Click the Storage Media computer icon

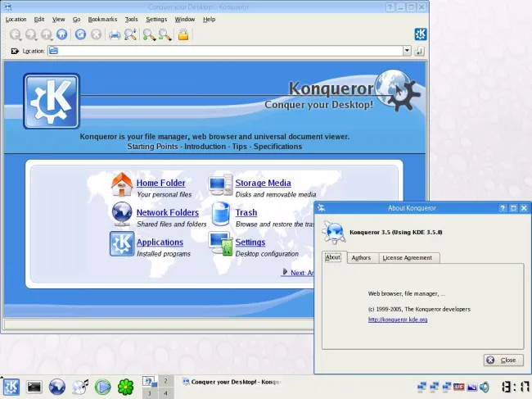(x=220, y=184)
